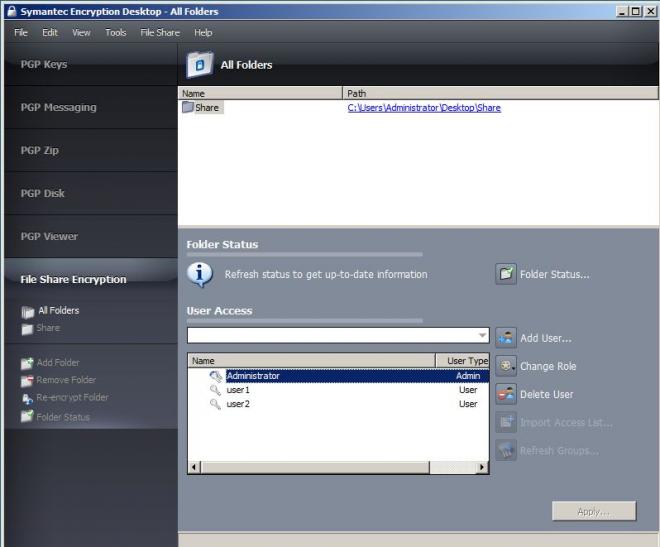Click the Admin user type cell
The width and height of the screenshot is (660, 547).
(468, 376)
